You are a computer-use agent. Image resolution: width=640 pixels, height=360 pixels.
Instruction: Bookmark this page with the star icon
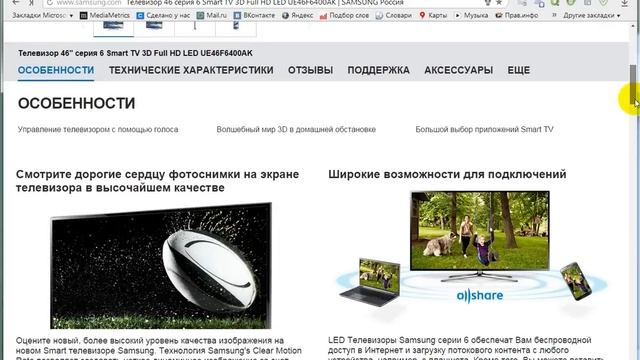[x=499, y=3]
